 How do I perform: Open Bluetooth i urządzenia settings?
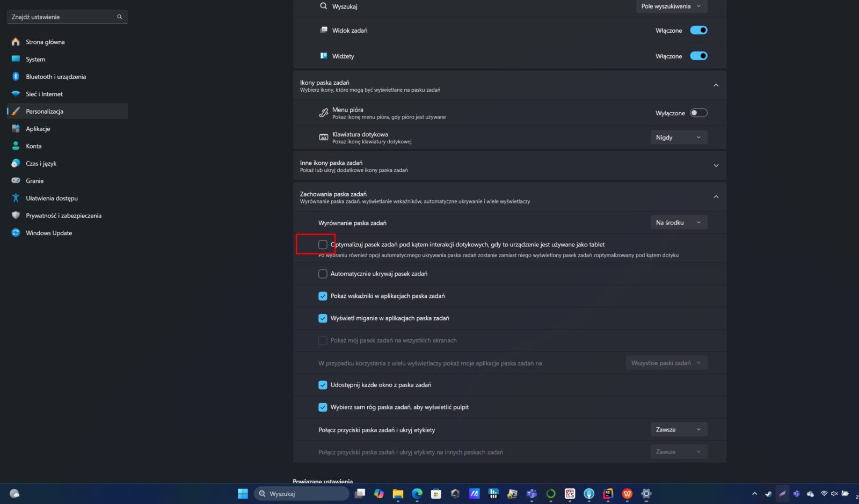tap(55, 77)
